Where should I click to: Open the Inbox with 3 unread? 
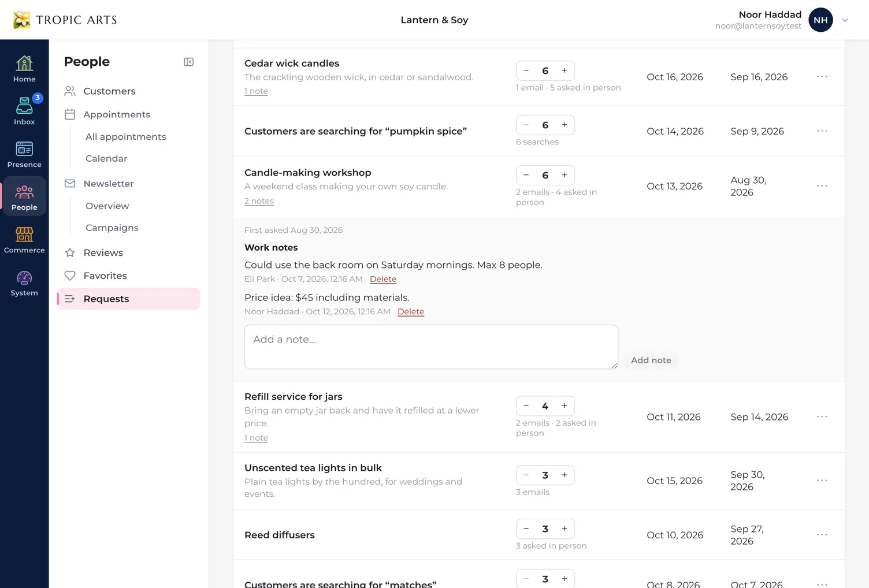(x=24, y=111)
